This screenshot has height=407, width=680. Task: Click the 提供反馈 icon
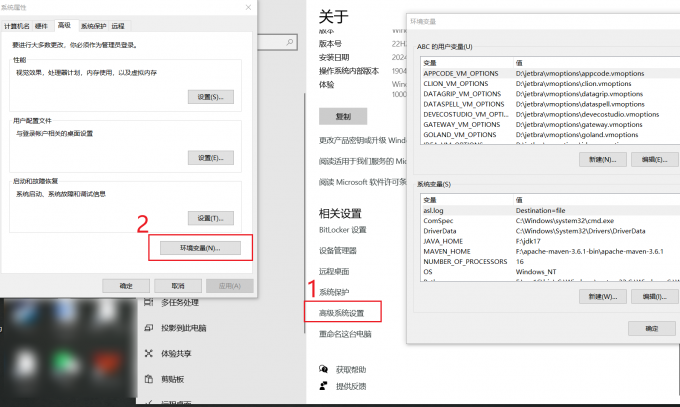pyautogui.click(x=324, y=386)
